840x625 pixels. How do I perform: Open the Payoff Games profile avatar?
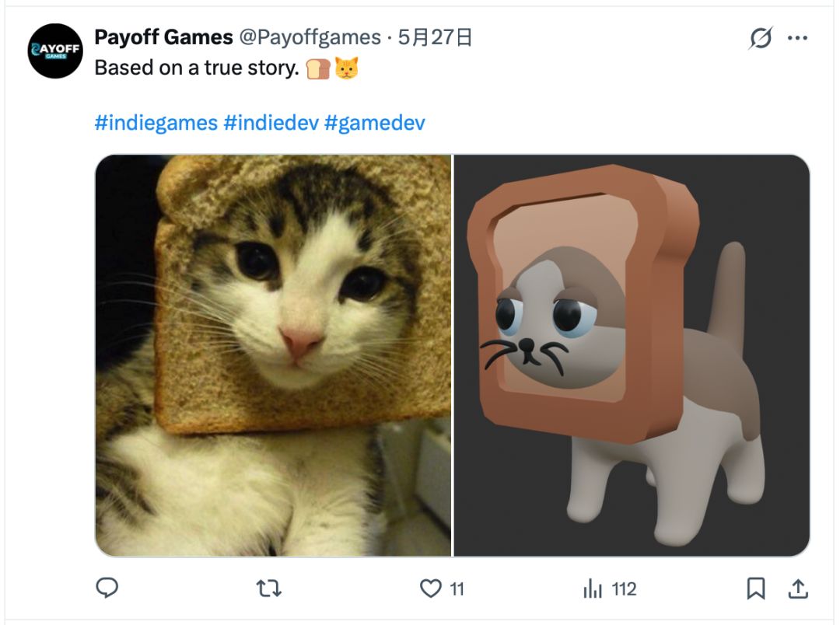[55, 51]
